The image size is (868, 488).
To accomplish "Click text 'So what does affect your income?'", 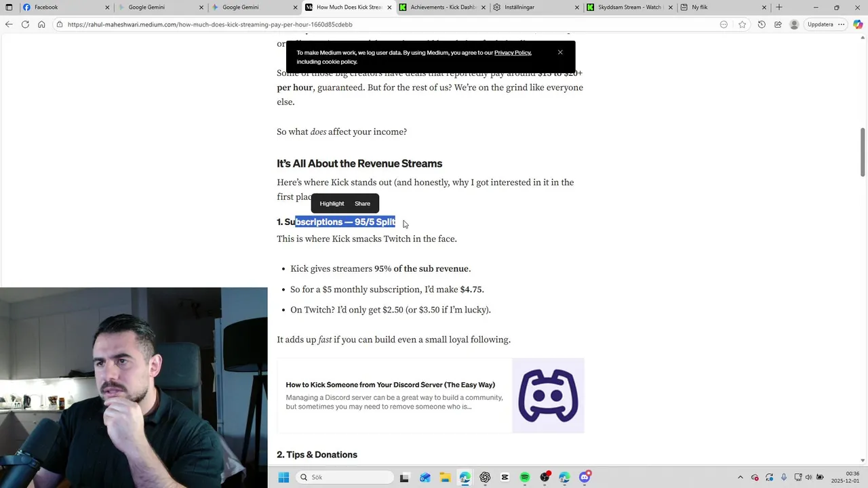I will pyautogui.click(x=342, y=132).
